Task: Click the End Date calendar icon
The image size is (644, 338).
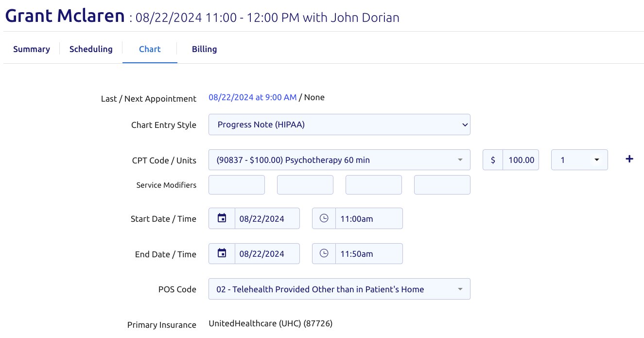Action: click(x=222, y=253)
